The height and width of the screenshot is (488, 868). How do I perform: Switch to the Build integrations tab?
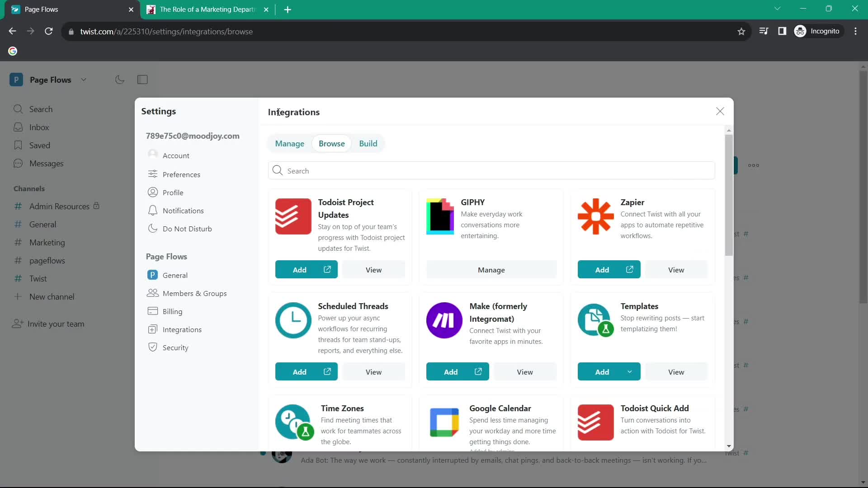pos(368,144)
